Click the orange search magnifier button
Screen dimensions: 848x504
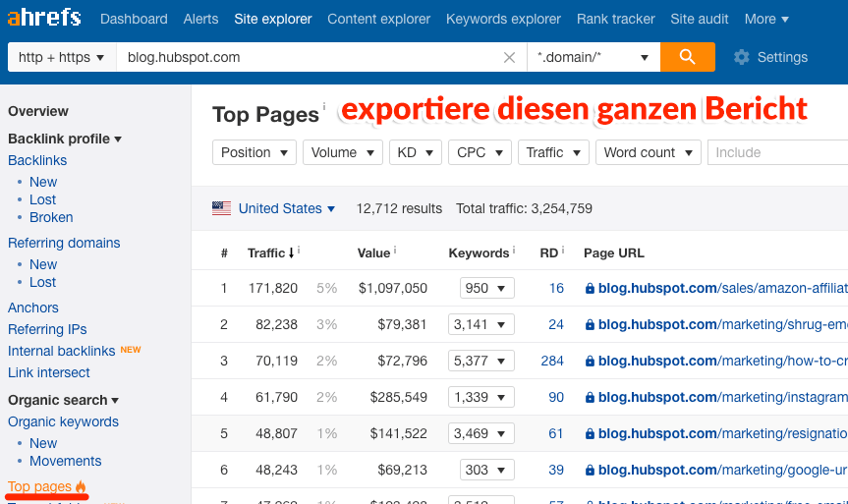coord(688,57)
